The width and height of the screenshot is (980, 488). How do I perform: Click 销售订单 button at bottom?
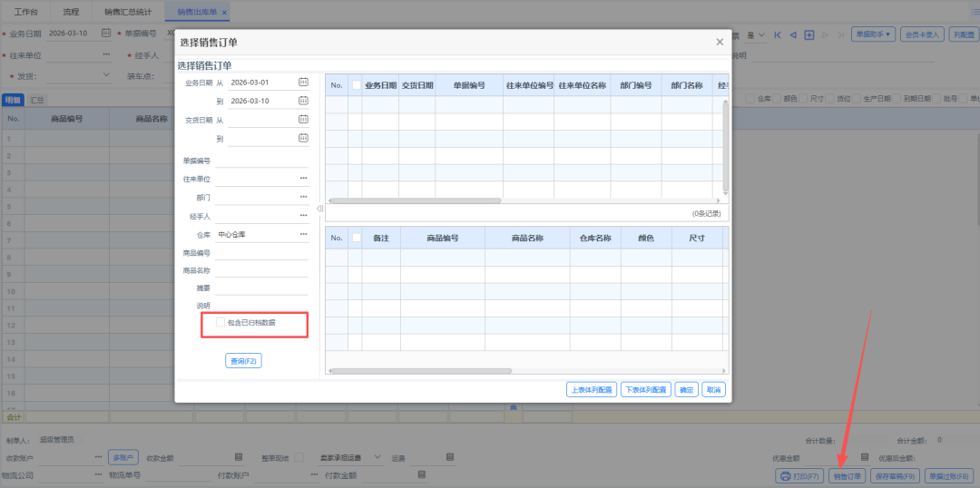point(847,476)
